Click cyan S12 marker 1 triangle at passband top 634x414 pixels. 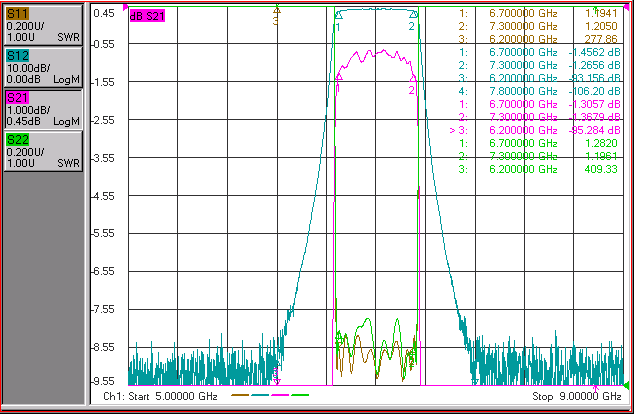coord(339,16)
